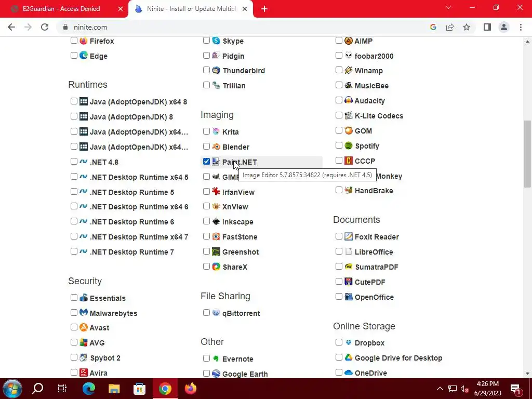
Task: Tick the XnView checkbox
Action: click(x=206, y=206)
